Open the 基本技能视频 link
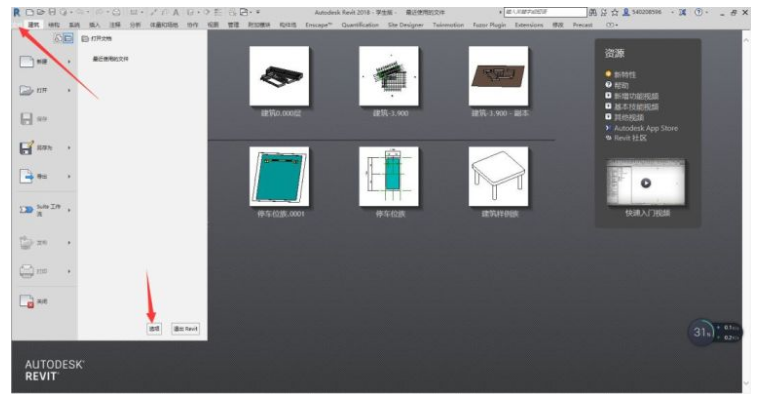Image resolution: width=764 pixels, height=400 pixels. [x=636, y=107]
